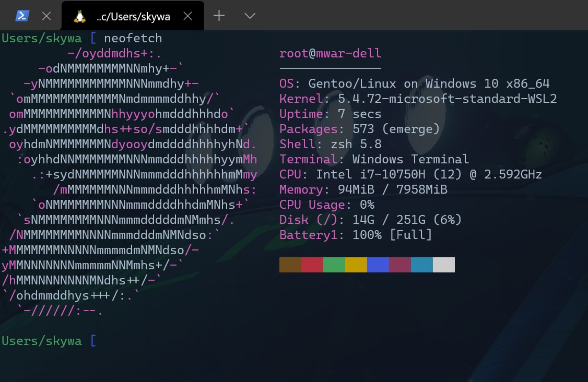This screenshot has width=588, height=382.
Task: Select the ..c/Users/skywa Linux tab
Action: point(133,16)
